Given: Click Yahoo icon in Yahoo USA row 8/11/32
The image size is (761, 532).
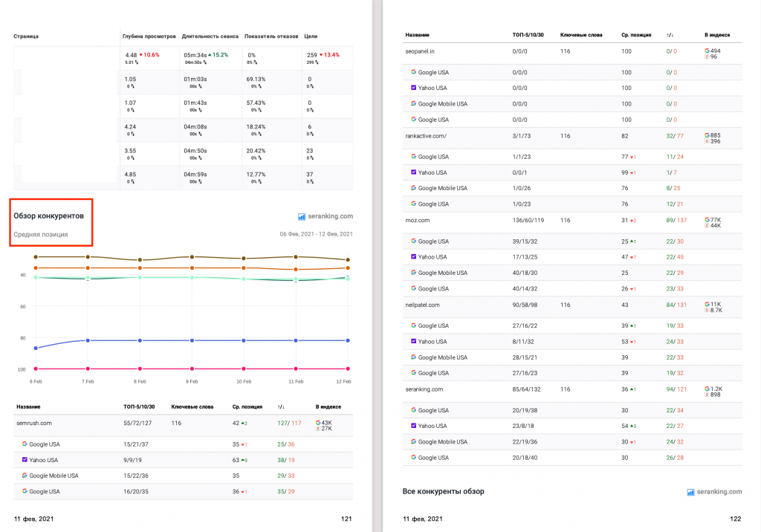Looking at the screenshot, I should click(x=413, y=341).
